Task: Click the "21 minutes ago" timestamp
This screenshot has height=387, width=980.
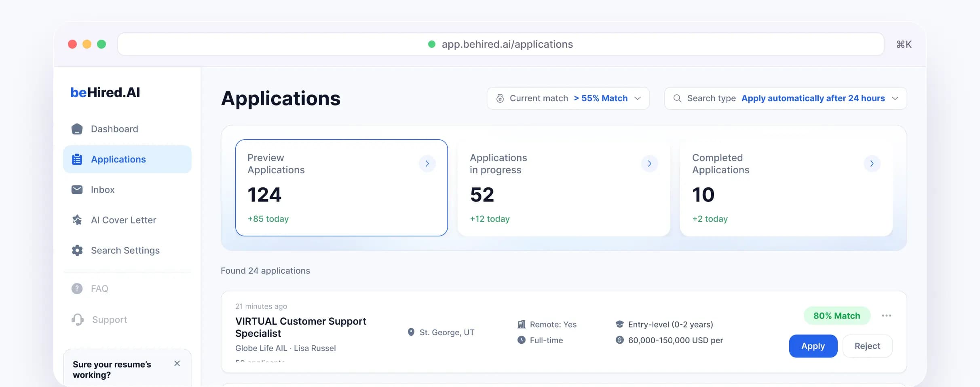Action: 261,306
